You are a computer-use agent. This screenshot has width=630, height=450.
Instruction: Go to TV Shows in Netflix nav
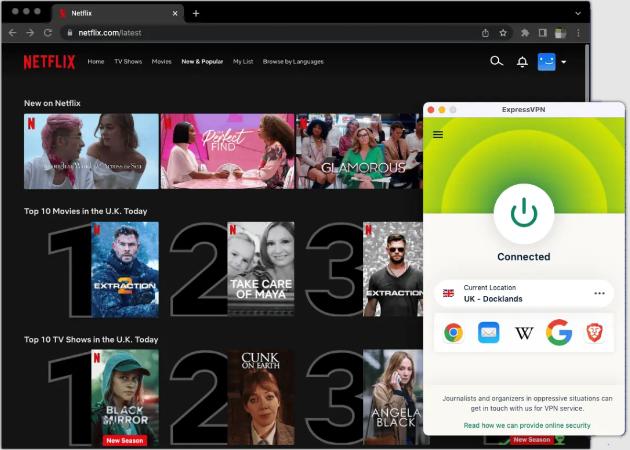pos(127,62)
